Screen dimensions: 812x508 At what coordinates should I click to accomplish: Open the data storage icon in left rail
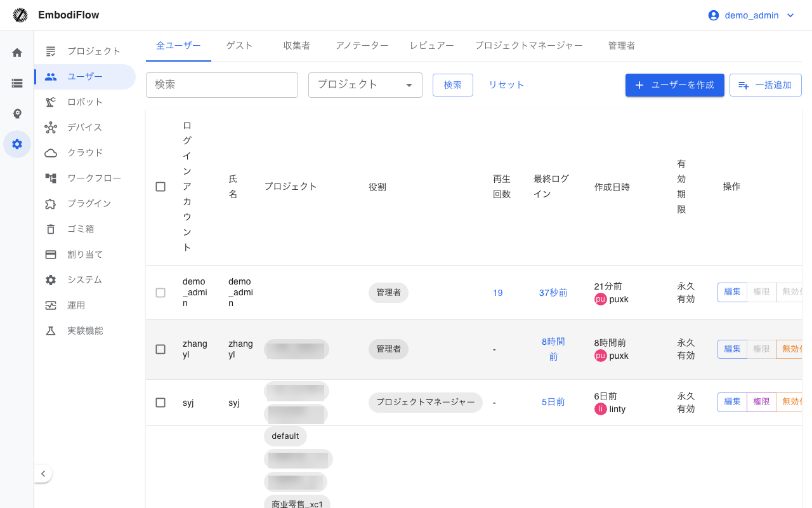[x=17, y=83]
